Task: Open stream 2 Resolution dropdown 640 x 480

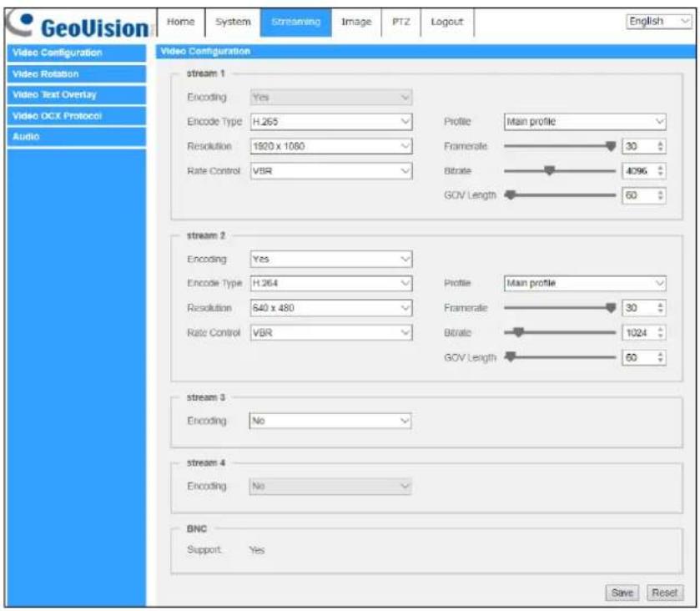Action: 330,308
